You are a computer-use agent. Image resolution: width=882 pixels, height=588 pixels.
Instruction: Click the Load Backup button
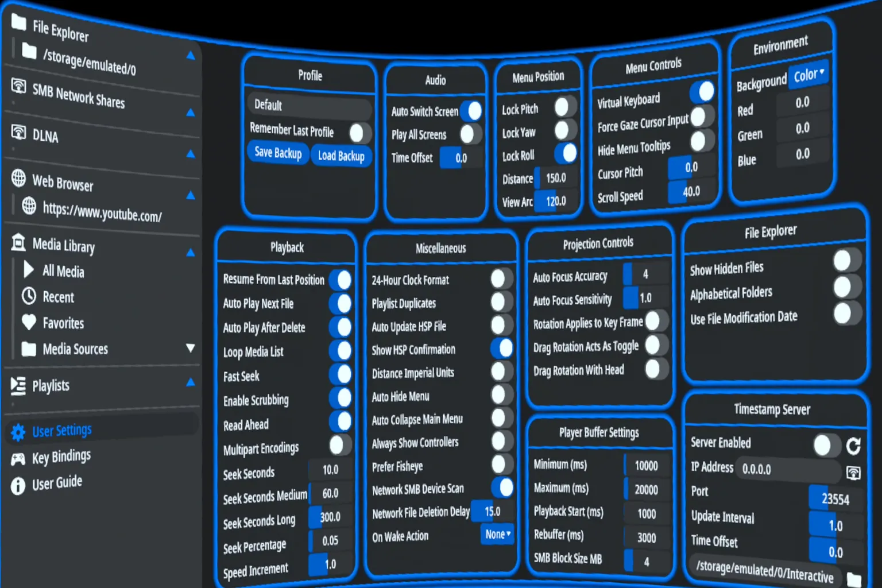(x=341, y=156)
